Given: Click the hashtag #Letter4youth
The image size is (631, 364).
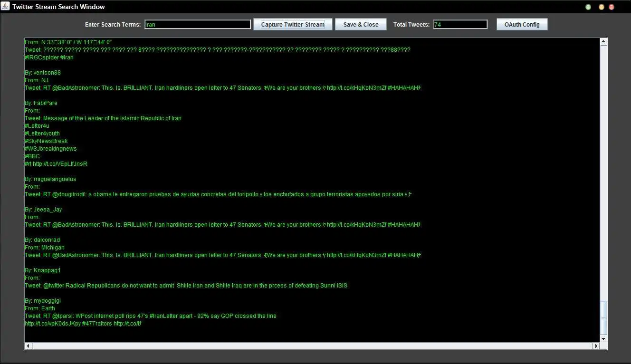Looking at the screenshot, I should pyautogui.click(x=42, y=134).
